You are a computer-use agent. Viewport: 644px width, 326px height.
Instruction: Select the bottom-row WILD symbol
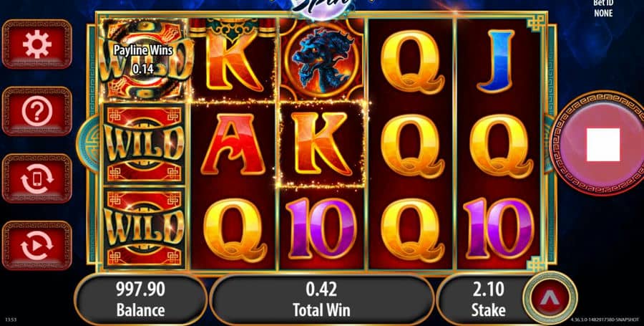(143, 229)
